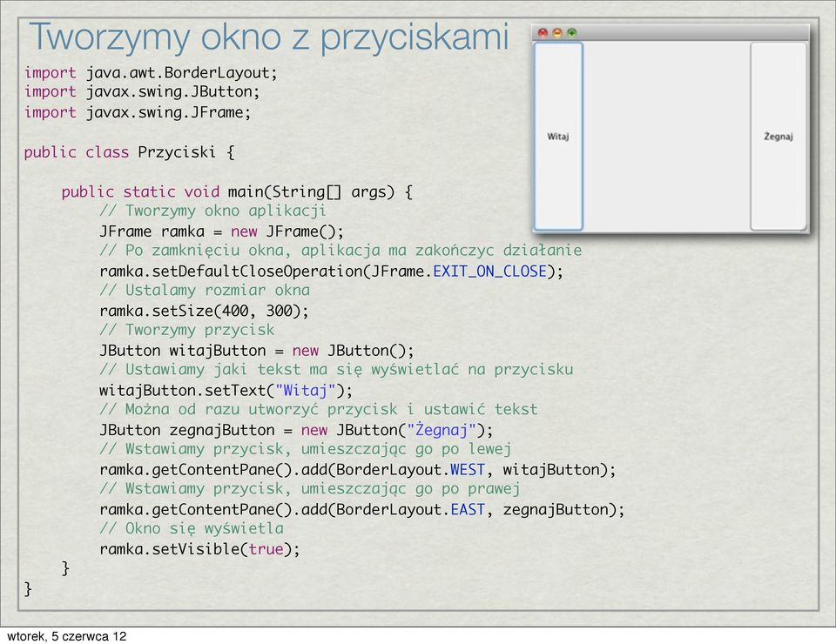Viewport: 836px width, 644px height.
Task: Click the main method declaration line
Action: point(237,191)
